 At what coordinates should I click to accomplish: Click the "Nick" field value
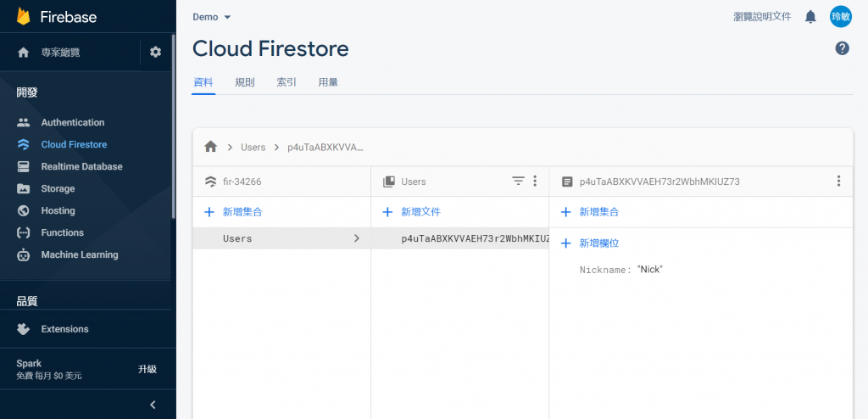pos(650,270)
